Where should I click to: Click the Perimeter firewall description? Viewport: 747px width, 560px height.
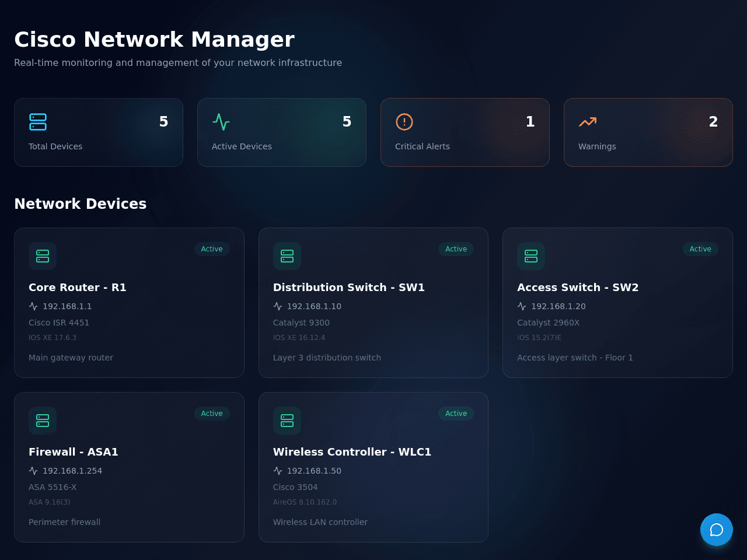64,522
